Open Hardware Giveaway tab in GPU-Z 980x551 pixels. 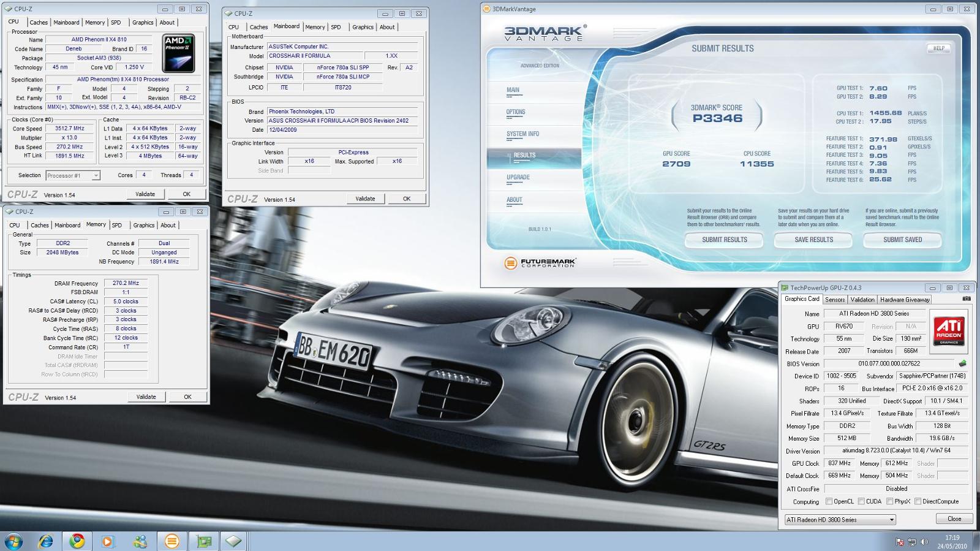(x=905, y=300)
